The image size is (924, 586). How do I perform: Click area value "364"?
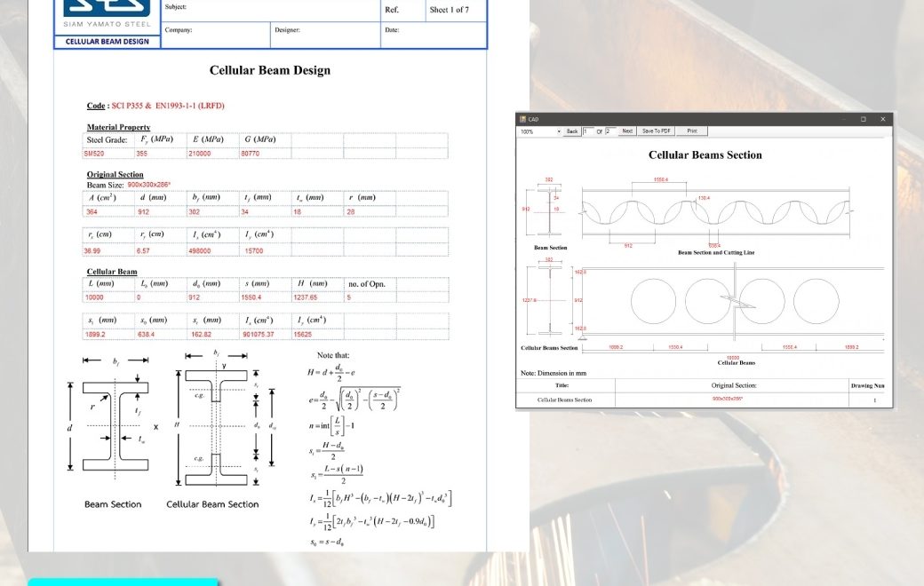tap(92, 212)
